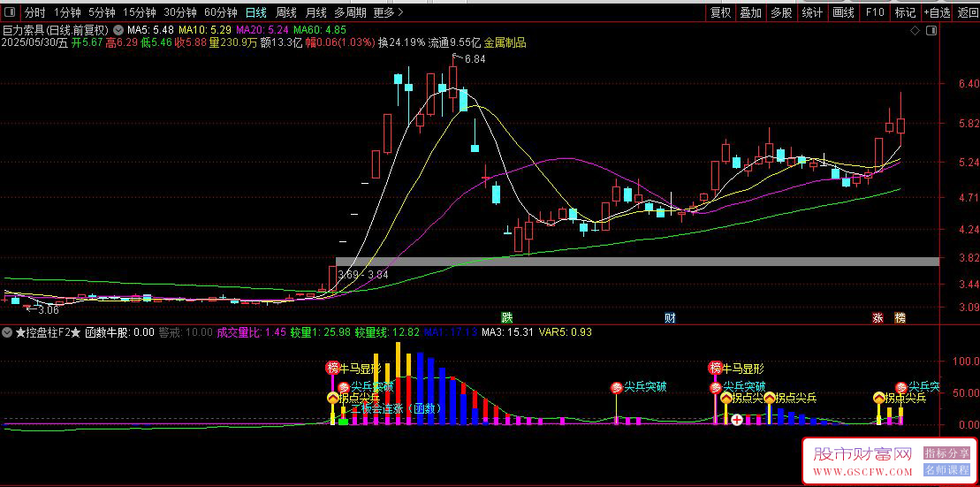Open F10 company info
The image size is (980, 487).
pos(874,12)
